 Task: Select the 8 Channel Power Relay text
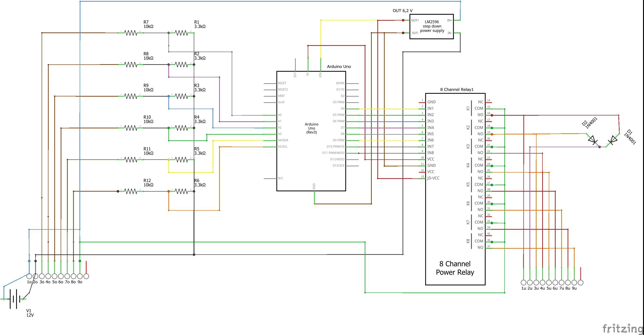pyautogui.click(x=455, y=268)
